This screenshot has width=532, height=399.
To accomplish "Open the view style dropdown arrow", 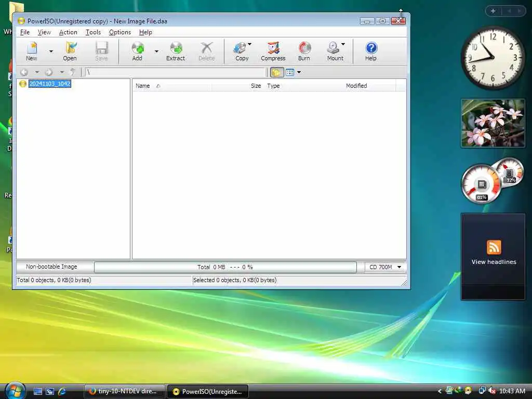I will tap(299, 72).
